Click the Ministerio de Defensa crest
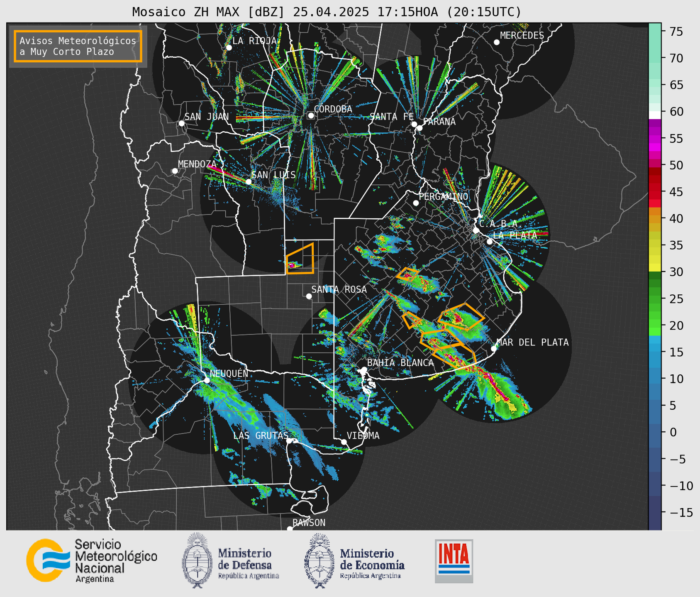The height and width of the screenshot is (597, 700). point(197,560)
